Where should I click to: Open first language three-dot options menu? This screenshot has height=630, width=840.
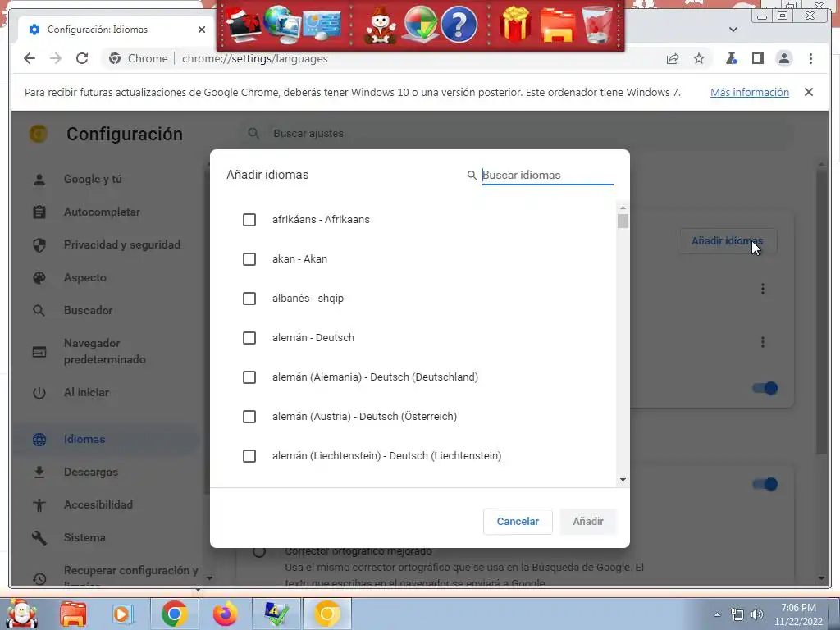pos(763,290)
